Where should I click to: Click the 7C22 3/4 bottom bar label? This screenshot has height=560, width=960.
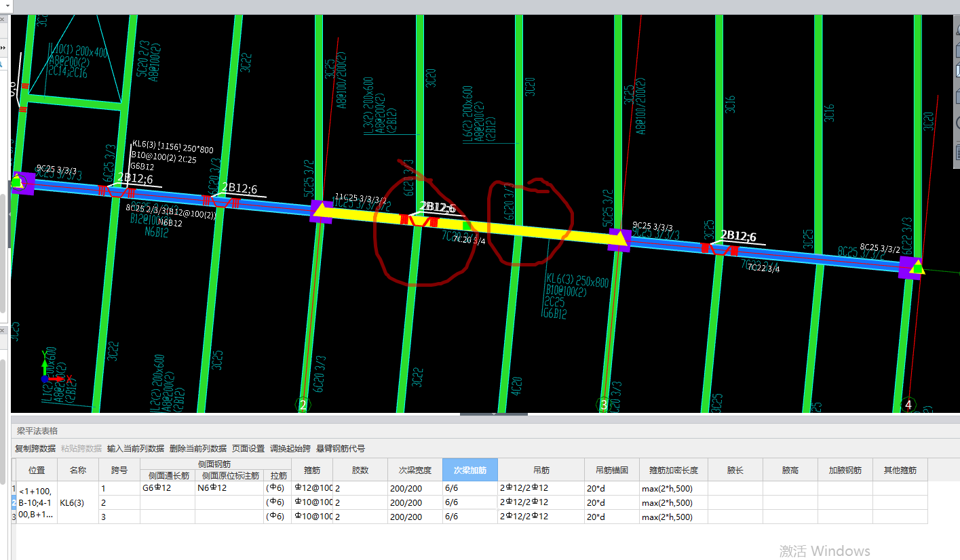click(763, 268)
